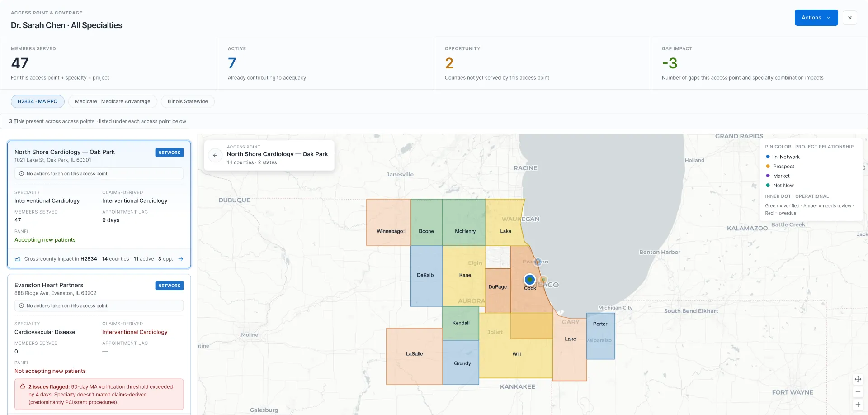868x415 pixels.
Task: Click the Opportunity 2 stat tile
Action: coord(542,63)
